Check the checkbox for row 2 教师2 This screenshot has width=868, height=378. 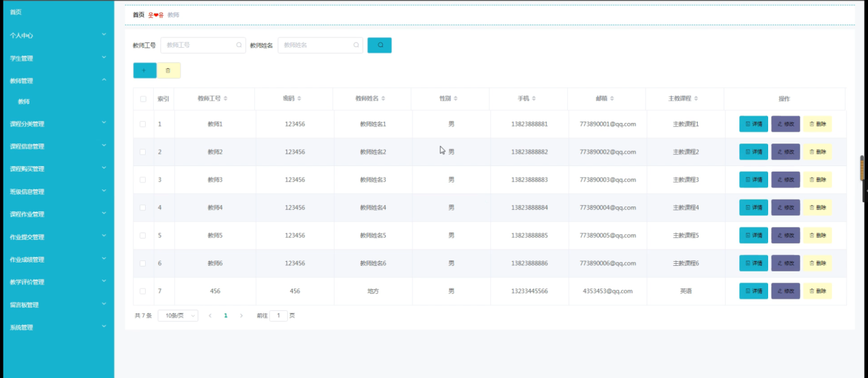[x=143, y=152]
